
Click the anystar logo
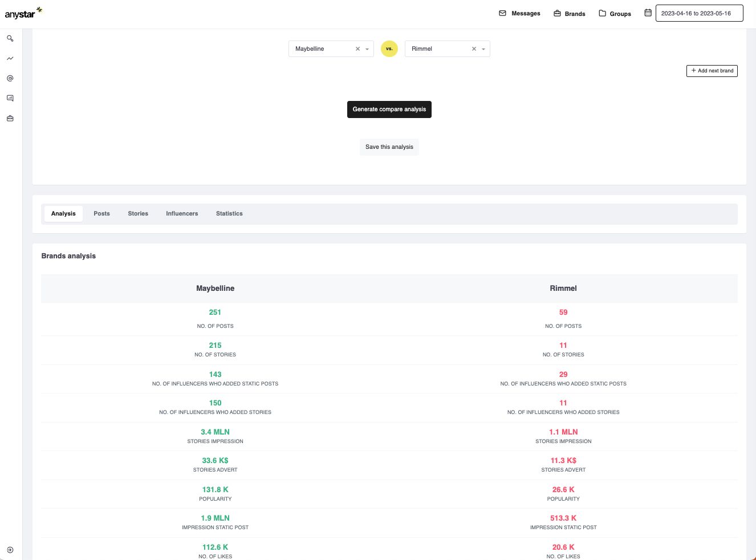(23, 13)
